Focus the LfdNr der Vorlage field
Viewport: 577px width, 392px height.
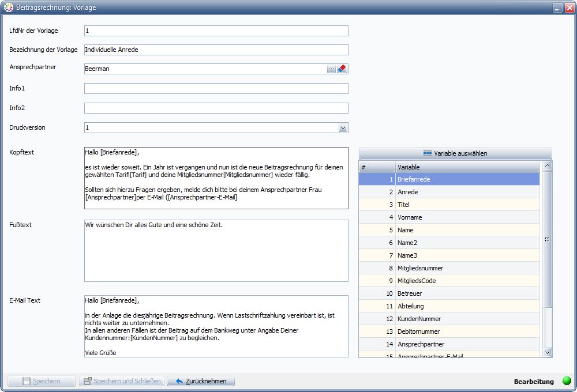pyautogui.click(x=216, y=31)
